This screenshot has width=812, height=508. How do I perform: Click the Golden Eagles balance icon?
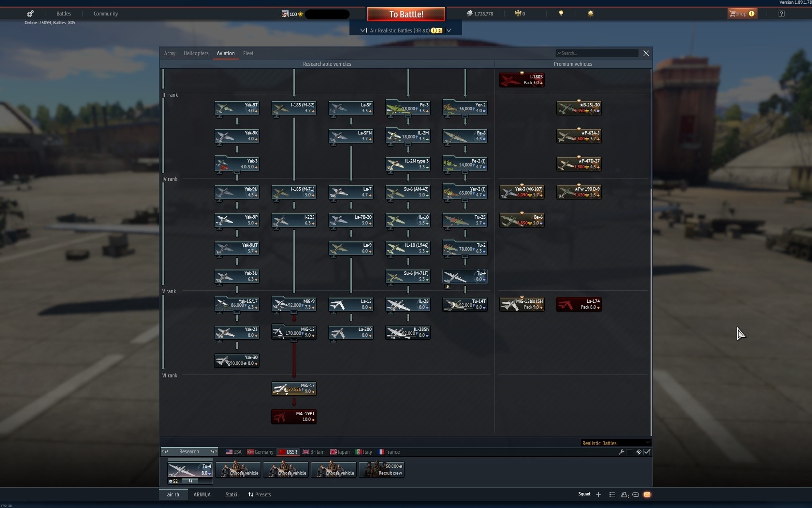pyautogui.click(x=518, y=14)
